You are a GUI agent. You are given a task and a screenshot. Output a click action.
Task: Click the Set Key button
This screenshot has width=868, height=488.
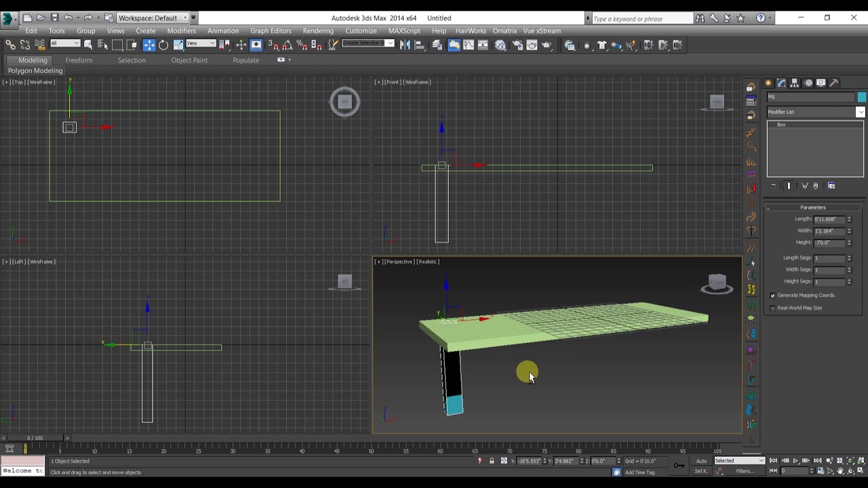tap(701, 471)
